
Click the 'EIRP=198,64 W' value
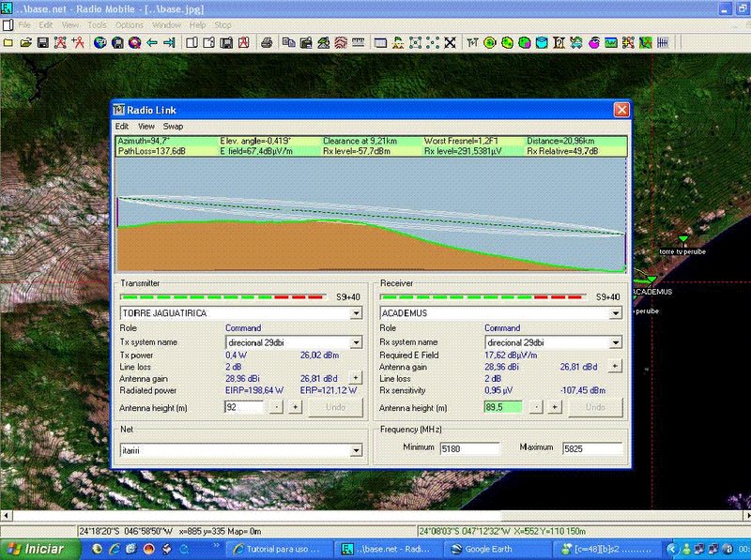[x=254, y=390]
